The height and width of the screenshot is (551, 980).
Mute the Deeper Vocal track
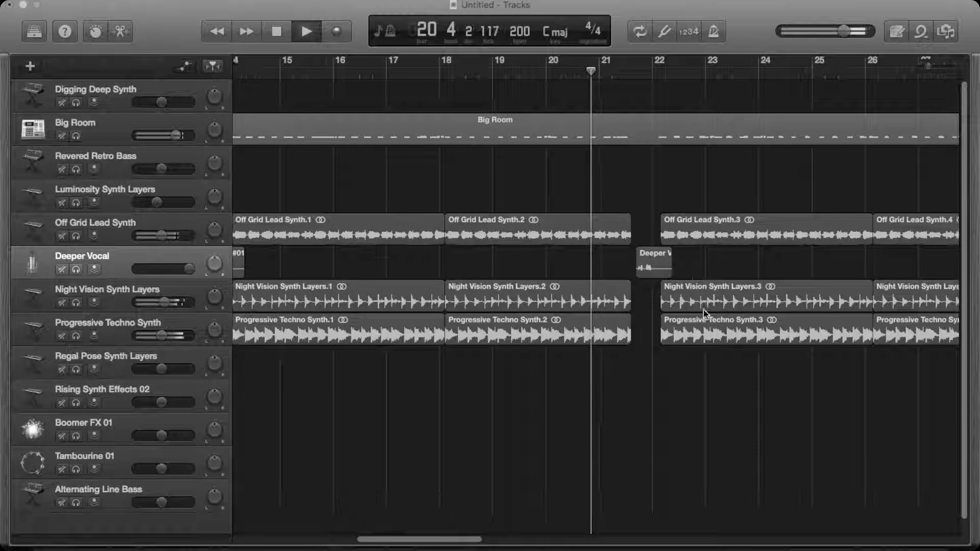(62, 269)
